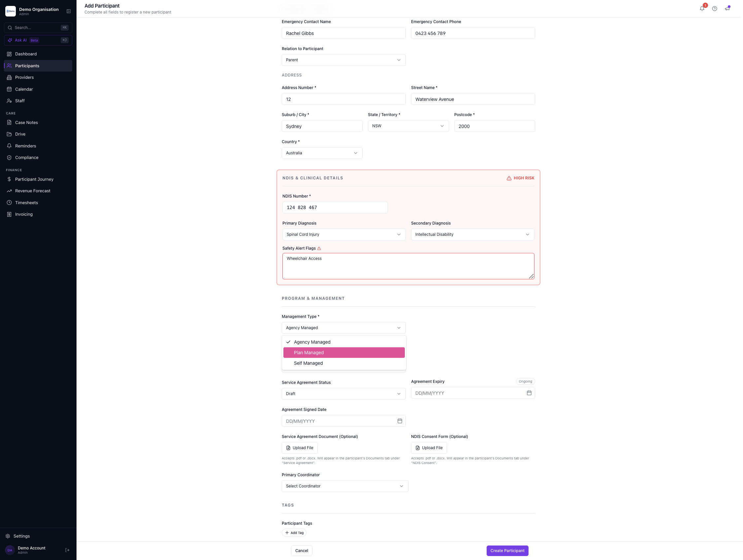Open Drive in the sidebar
This screenshot has width=743, height=560.
[x=38, y=134]
